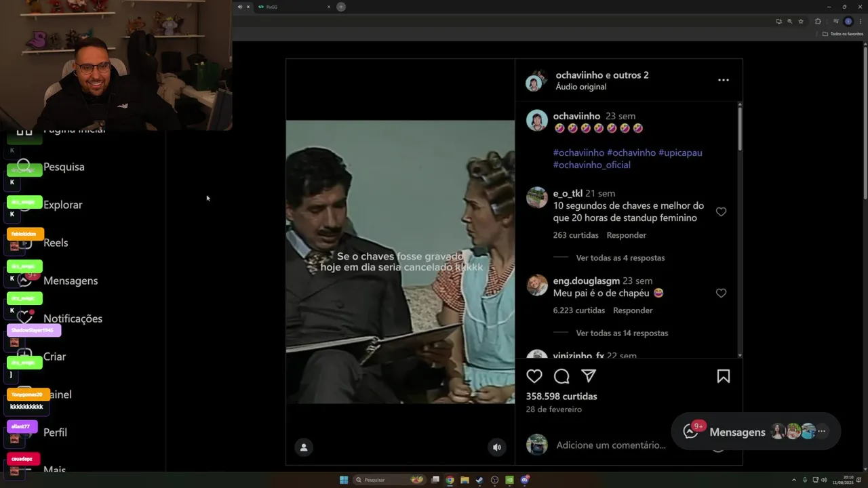868x488 pixels.
Task: Open the comment bubble icon under the reel
Action: tap(561, 376)
